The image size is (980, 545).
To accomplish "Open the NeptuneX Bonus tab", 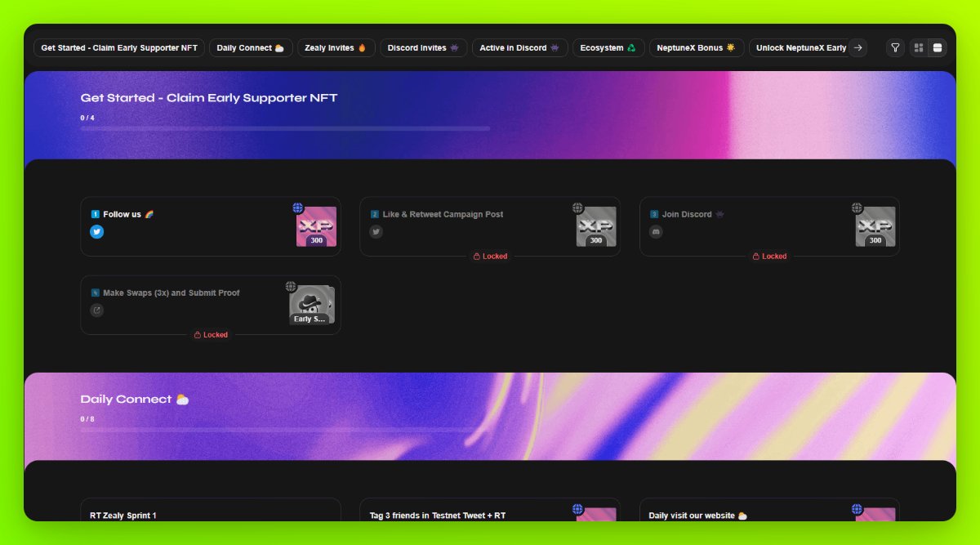I will [697, 48].
